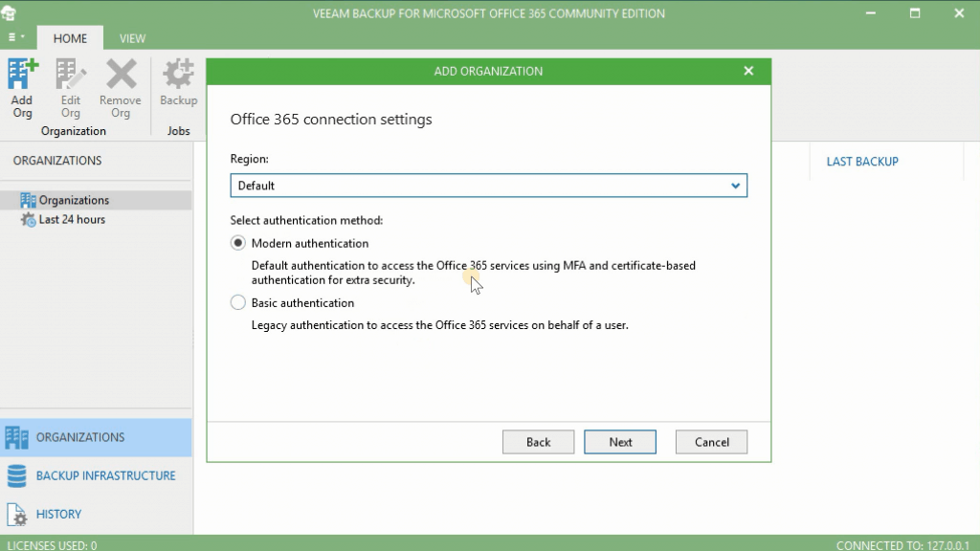Expand the Region dropdown arrow
This screenshot has height=551, width=980.
(735, 186)
